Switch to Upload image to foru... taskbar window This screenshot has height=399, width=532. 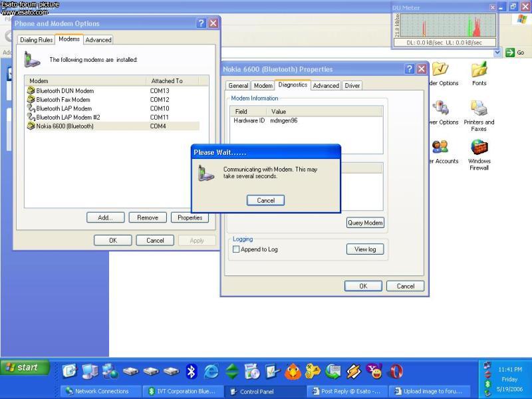pos(430,391)
